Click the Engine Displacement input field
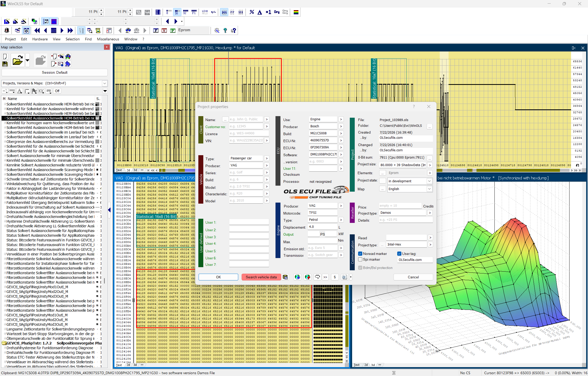Image resolution: width=588 pixels, height=376 pixels. click(323, 227)
